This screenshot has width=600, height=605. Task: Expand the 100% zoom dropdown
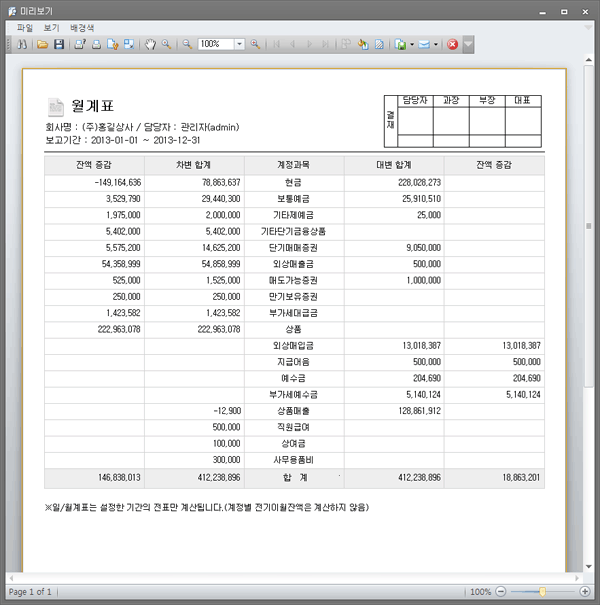(239, 45)
